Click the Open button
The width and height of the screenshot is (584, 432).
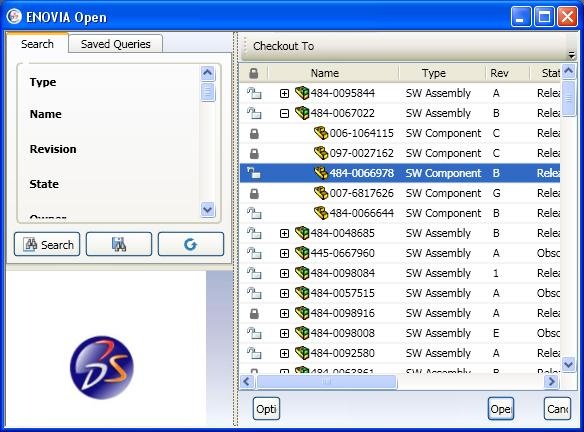[501, 409]
